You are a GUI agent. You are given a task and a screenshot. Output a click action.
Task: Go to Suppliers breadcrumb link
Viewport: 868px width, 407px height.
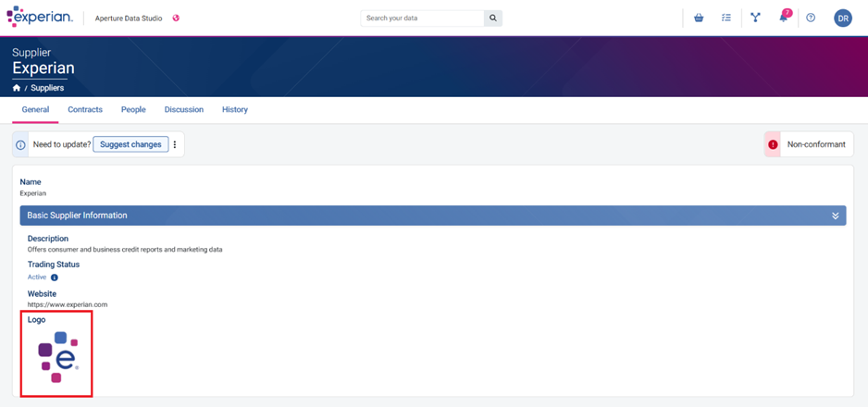point(47,88)
